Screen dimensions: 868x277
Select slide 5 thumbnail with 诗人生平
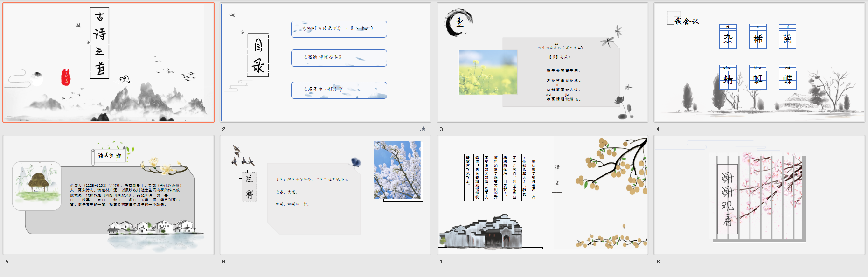point(109,195)
